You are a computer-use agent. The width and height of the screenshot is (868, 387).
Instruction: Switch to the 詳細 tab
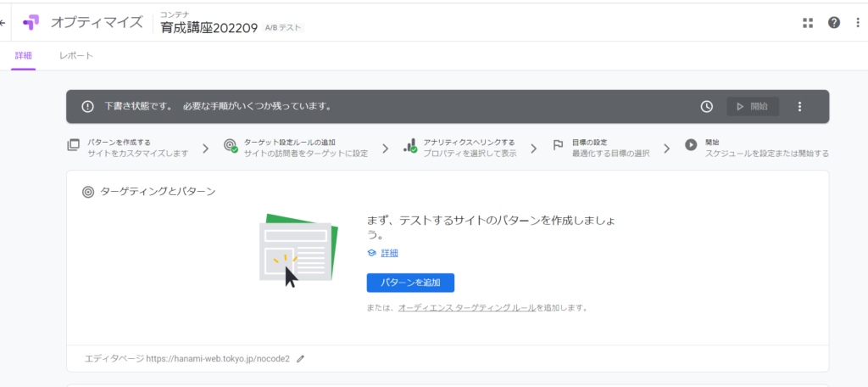pyautogui.click(x=23, y=56)
